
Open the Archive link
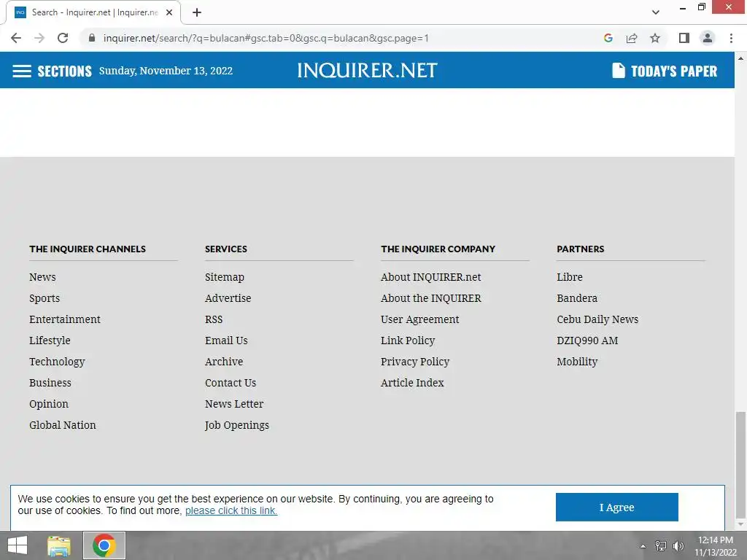[x=224, y=362]
